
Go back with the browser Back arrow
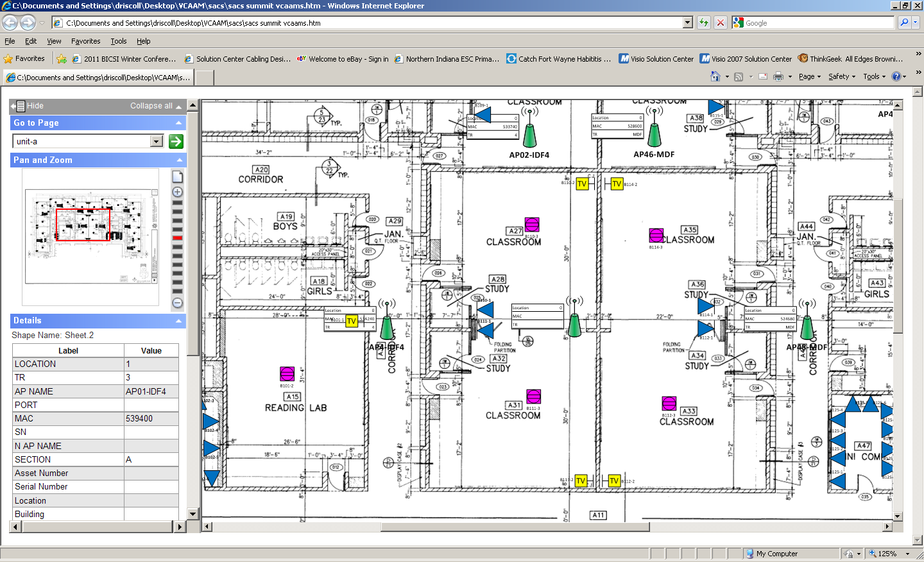click(x=10, y=22)
